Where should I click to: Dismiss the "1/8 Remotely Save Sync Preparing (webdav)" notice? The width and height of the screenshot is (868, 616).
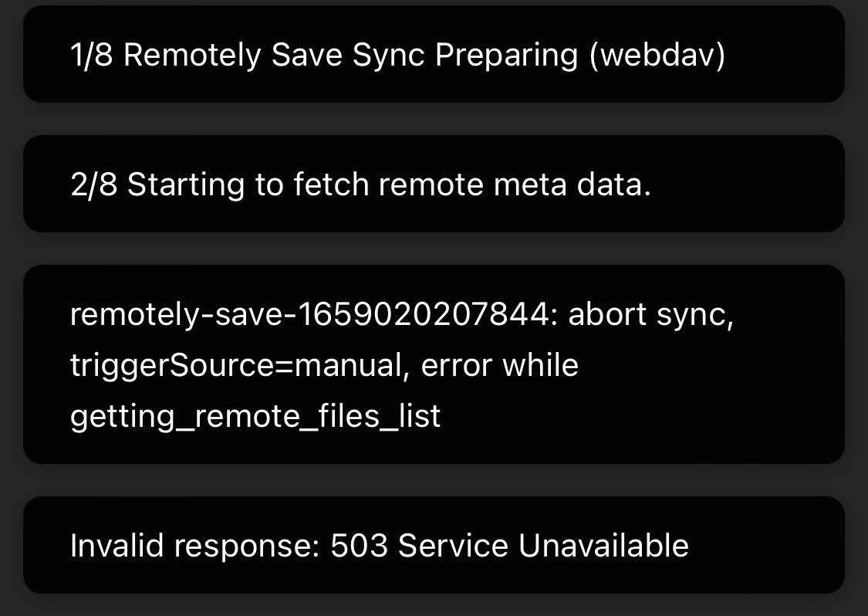click(x=434, y=54)
